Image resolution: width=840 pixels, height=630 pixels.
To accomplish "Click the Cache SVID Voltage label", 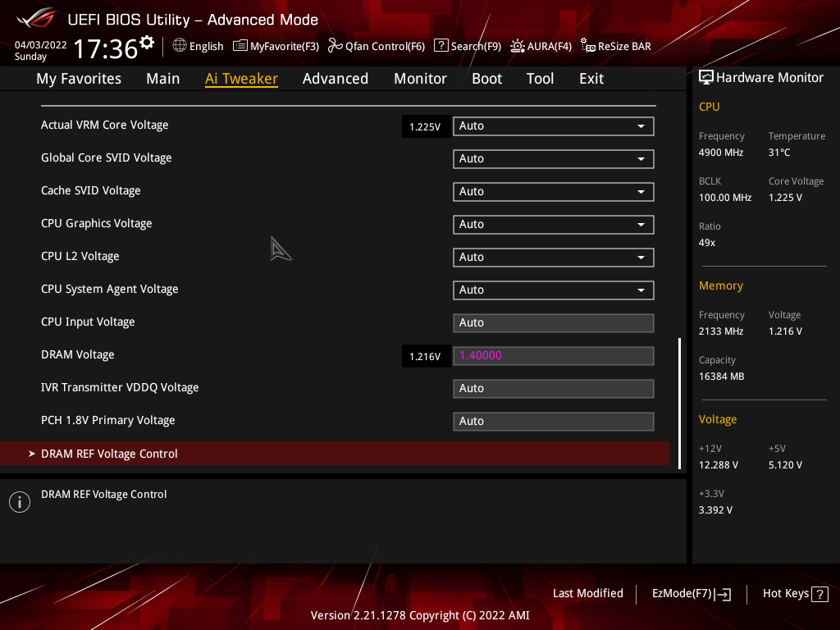I will tap(90, 190).
